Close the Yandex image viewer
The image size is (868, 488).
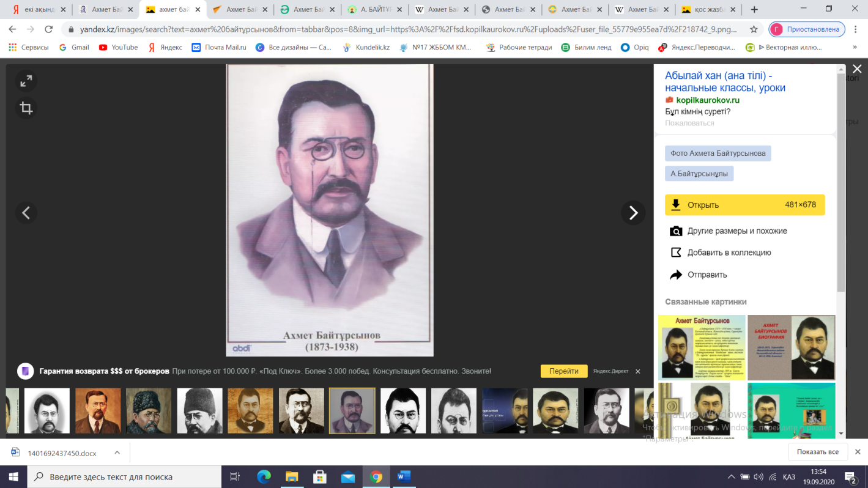click(x=857, y=69)
